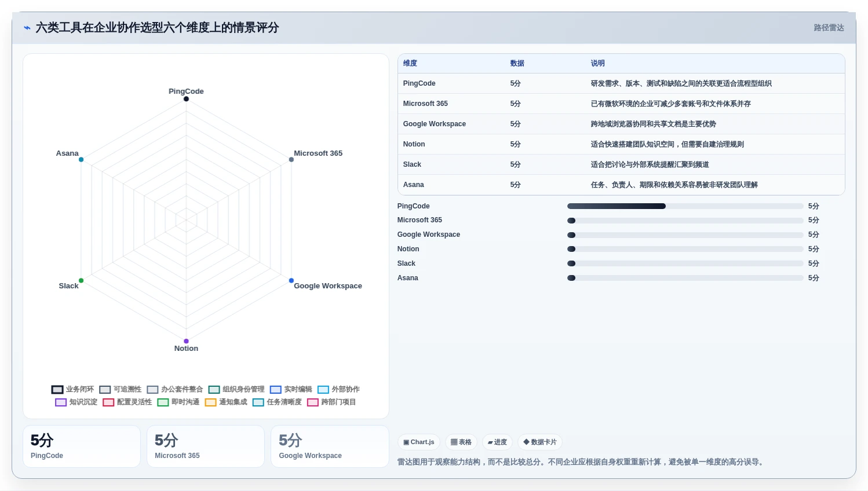
Task: Select the Asana table row name
Action: 414,185
